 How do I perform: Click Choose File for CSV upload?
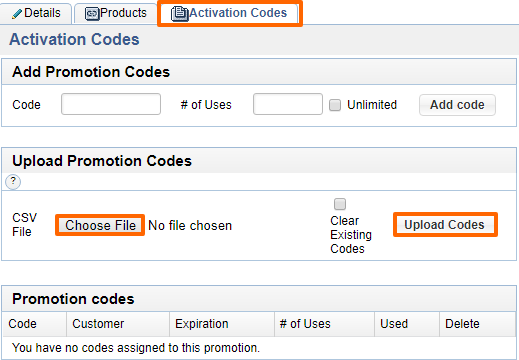(100, 225)
